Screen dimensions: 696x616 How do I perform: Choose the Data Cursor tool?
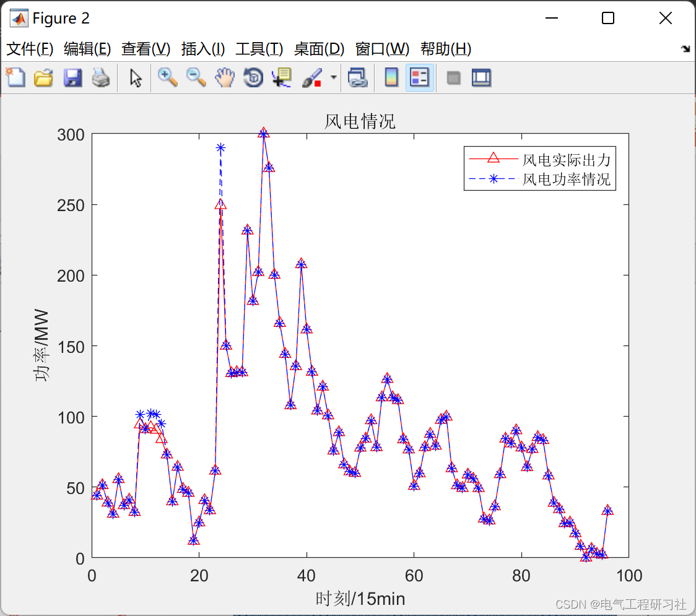pyautogui.click(x=282, y=77)
